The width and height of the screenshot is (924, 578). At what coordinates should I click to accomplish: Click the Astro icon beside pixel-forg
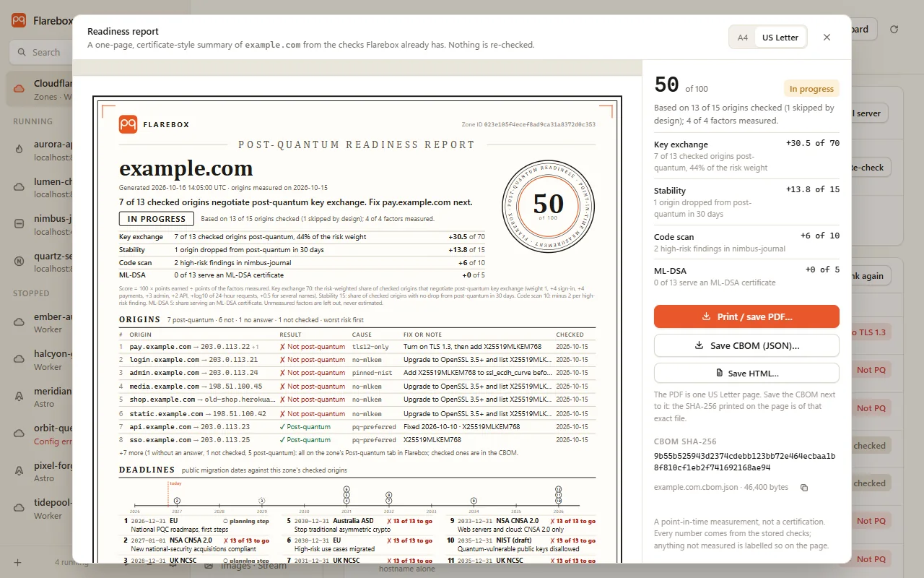[19, 471]
